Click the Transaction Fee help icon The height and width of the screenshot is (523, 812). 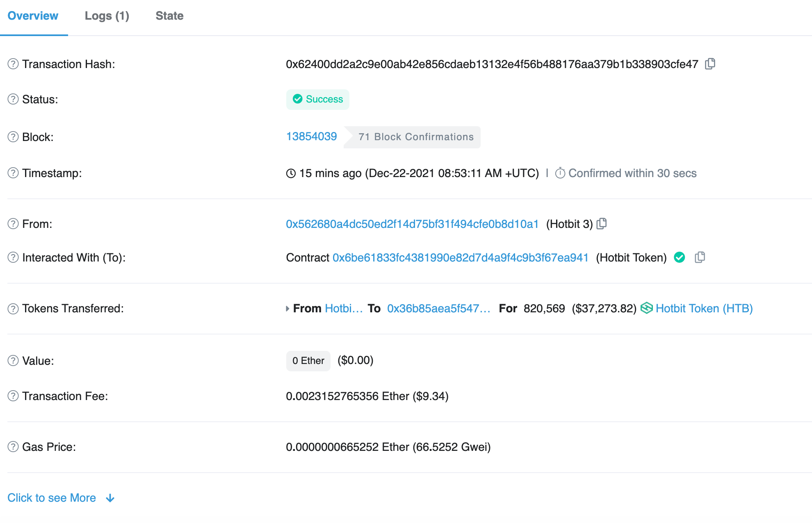(x=13, y=396)
